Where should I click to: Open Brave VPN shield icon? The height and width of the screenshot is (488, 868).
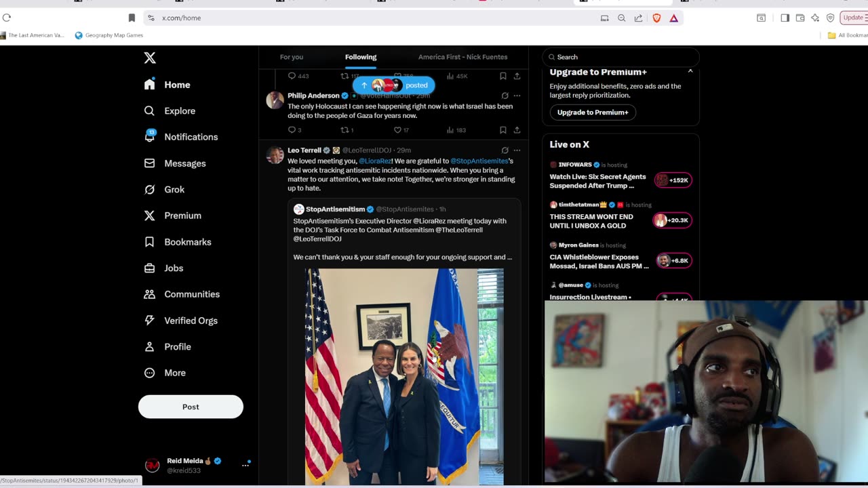(x=830, y=18)
